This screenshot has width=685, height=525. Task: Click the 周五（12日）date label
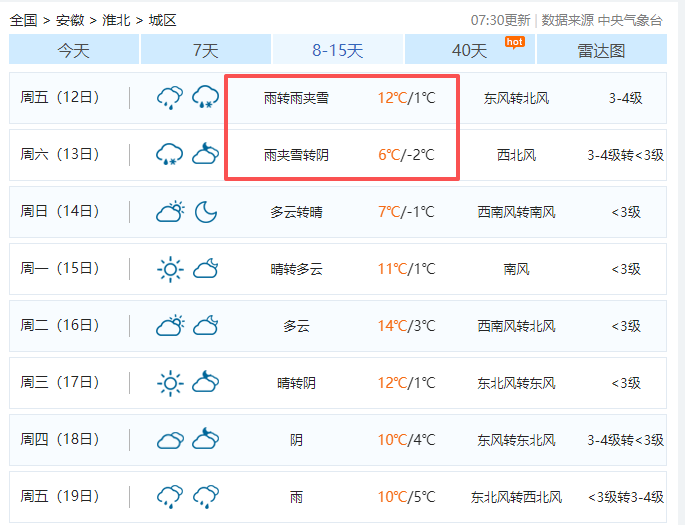point(60,97)
